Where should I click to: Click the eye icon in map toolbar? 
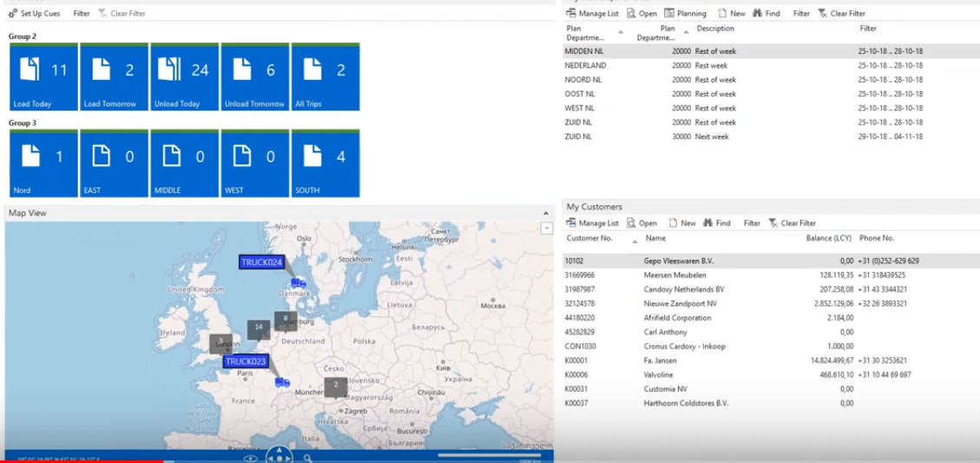point(251,458)
